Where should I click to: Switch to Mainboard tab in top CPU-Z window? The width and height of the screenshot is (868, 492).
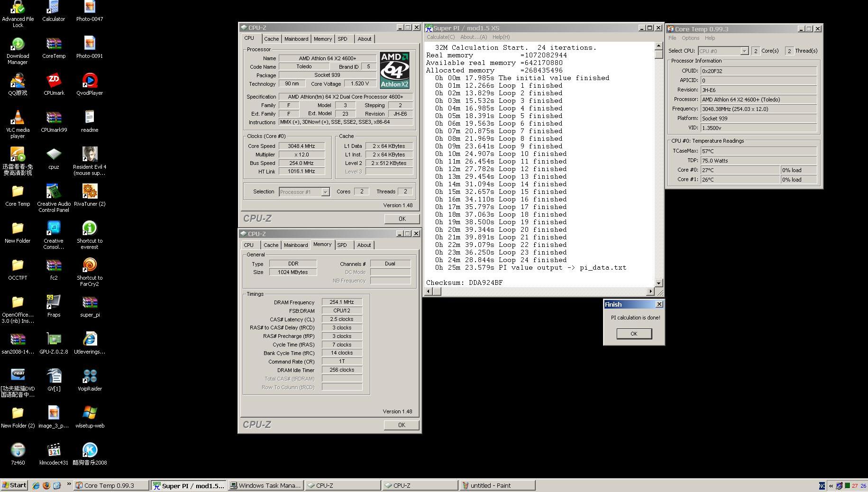pyautogui.click(x=296, y=39)
